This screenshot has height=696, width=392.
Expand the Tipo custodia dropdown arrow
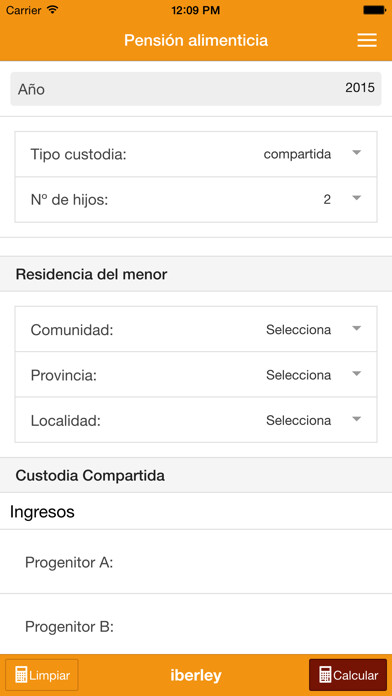[x=356, y=153]
